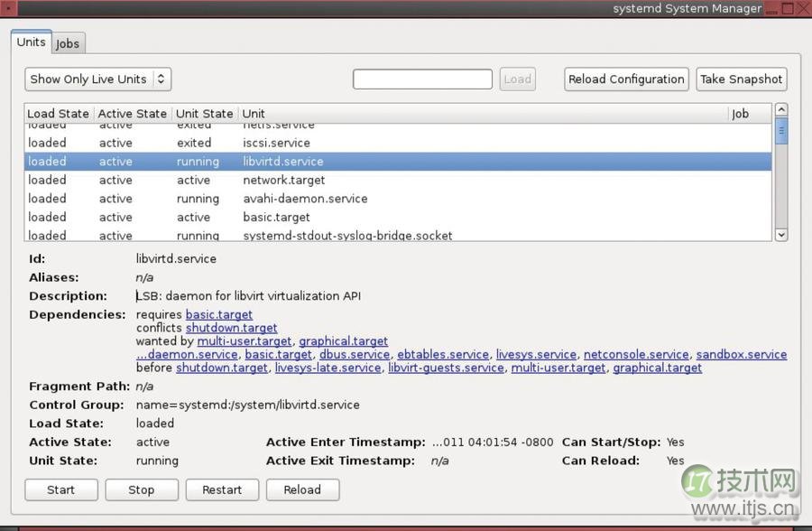Click the Restart button
Viewport: 812px width, 531px height.
(222, 489)
